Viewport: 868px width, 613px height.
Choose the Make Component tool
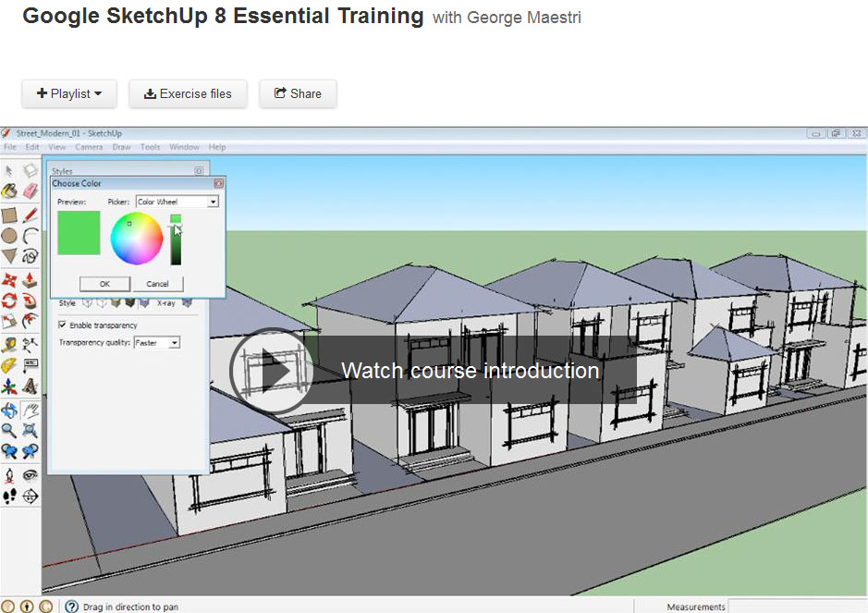[x=30, y=170]
